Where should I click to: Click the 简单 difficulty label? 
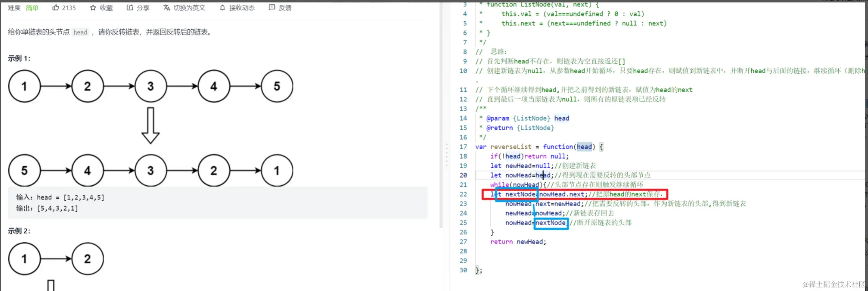point(32,8)
